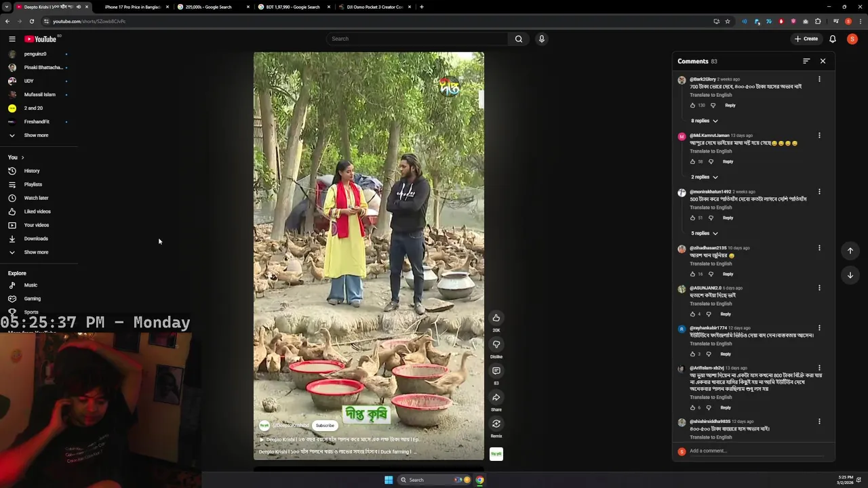Dislike @Bark2Glory's comment
This screenshot has width=868, height=488.
[713, 105]
